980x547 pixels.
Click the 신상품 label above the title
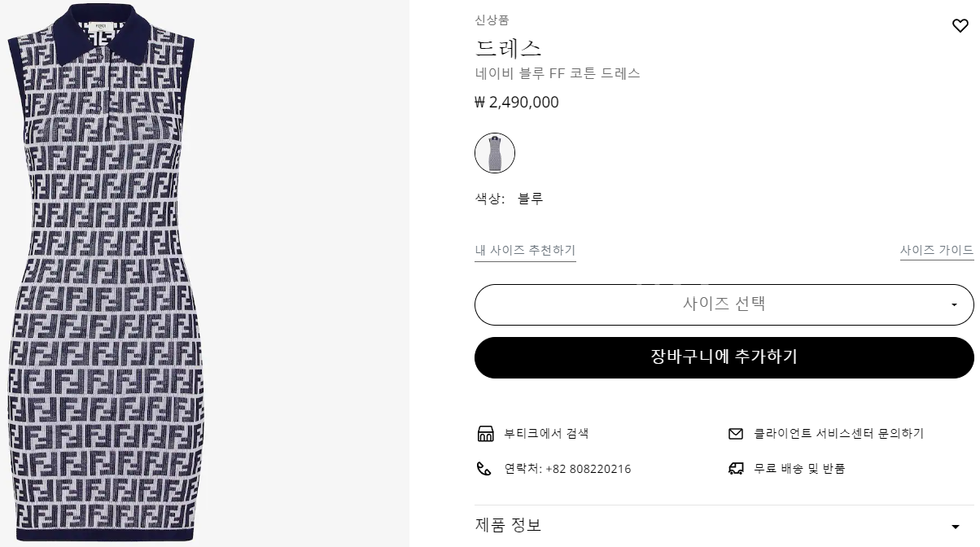click(x=492, y=20)
